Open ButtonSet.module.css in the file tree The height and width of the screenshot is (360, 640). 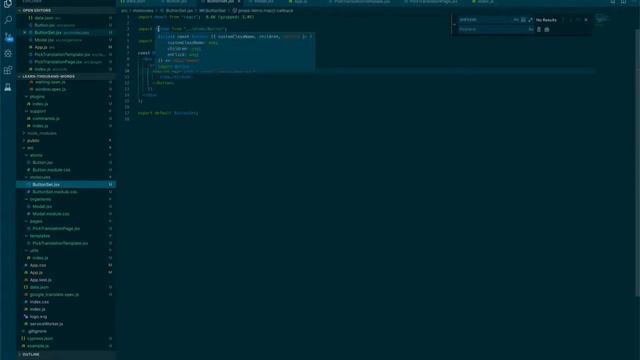[x=65, y=192]
